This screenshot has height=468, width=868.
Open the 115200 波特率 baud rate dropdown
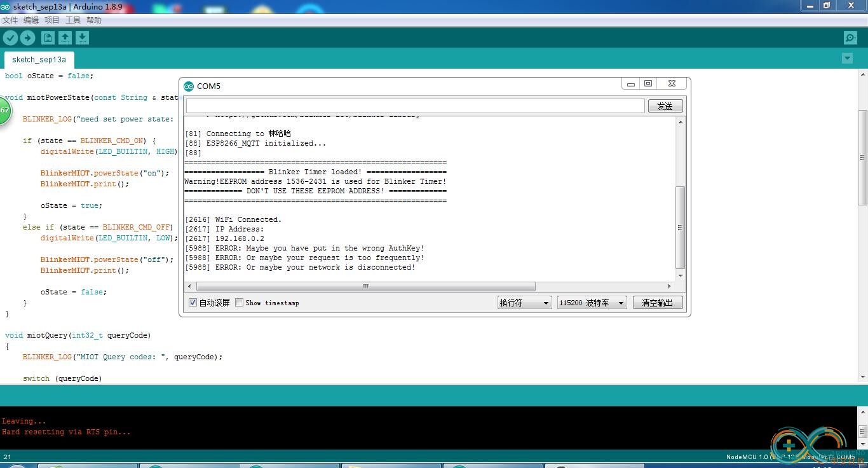pos(592,303)
